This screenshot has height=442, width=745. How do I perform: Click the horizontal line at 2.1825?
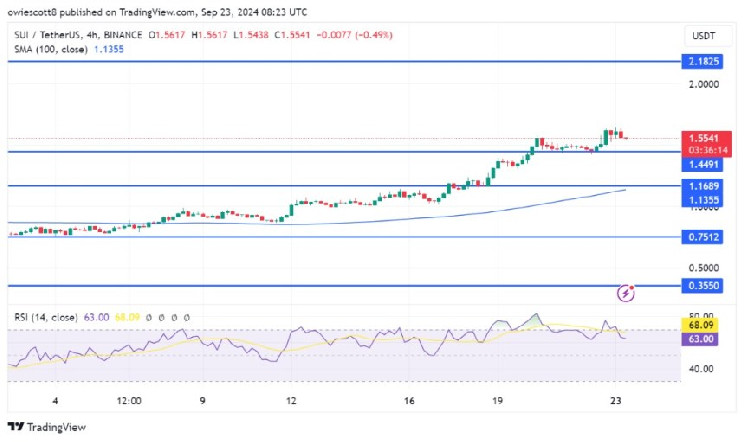point(344,61)
